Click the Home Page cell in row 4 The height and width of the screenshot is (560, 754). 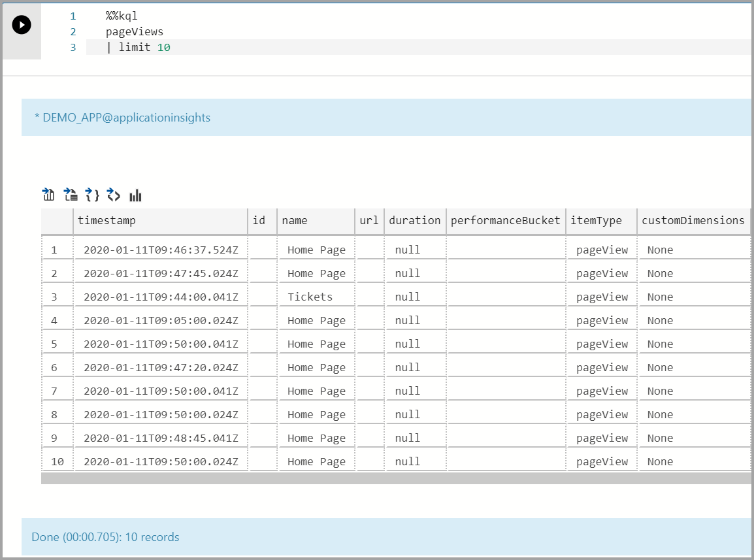(316, 320)
